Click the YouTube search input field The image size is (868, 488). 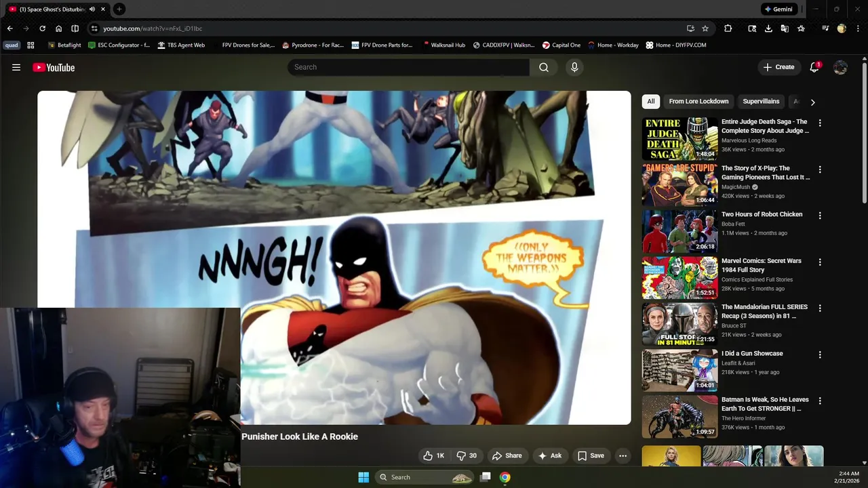[x=409, y=67]
